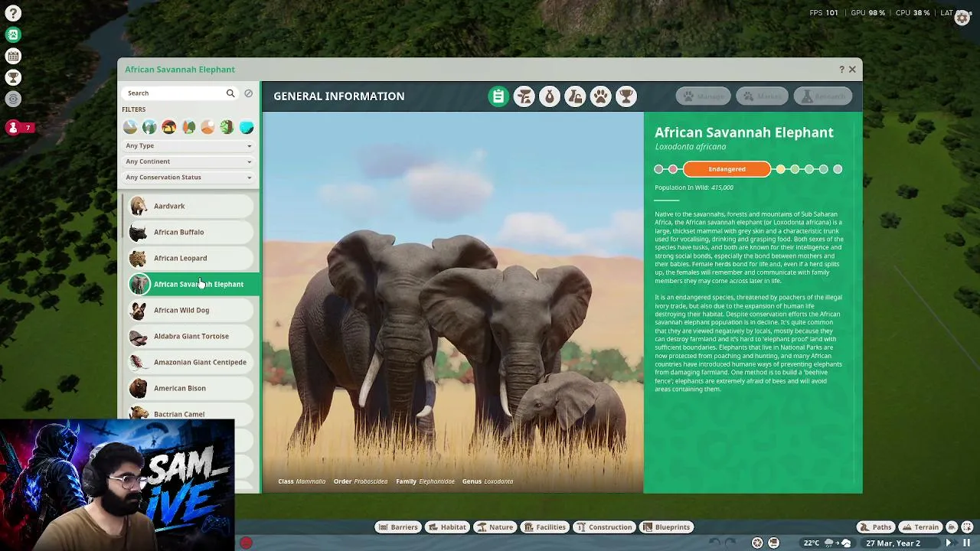Select Bactrian Camel in the animal list

(191, 413)
